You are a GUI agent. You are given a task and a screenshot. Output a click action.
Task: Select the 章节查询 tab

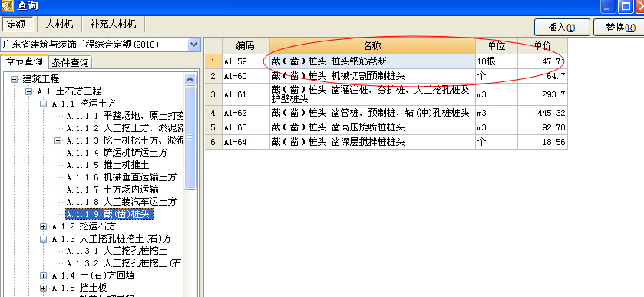pos(25,61)
